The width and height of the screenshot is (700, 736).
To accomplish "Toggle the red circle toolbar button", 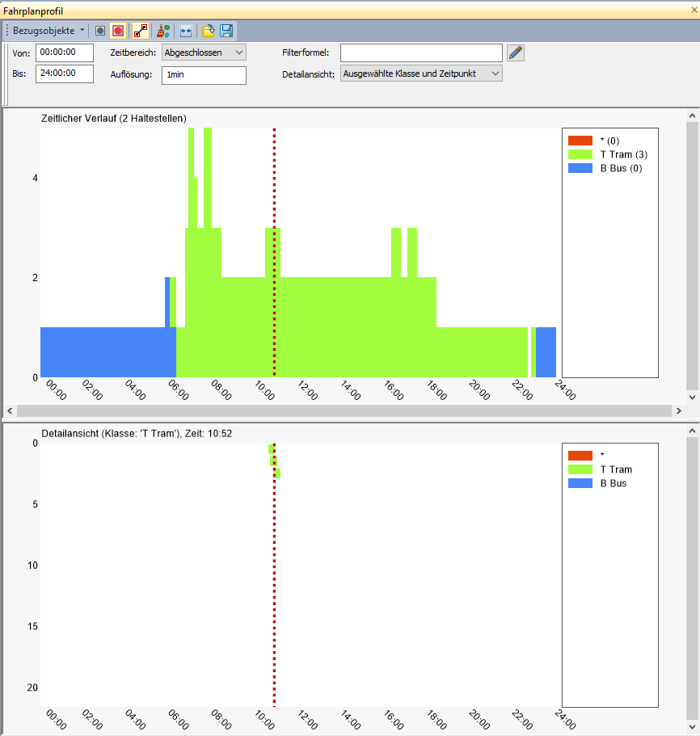I will point(118,31).
